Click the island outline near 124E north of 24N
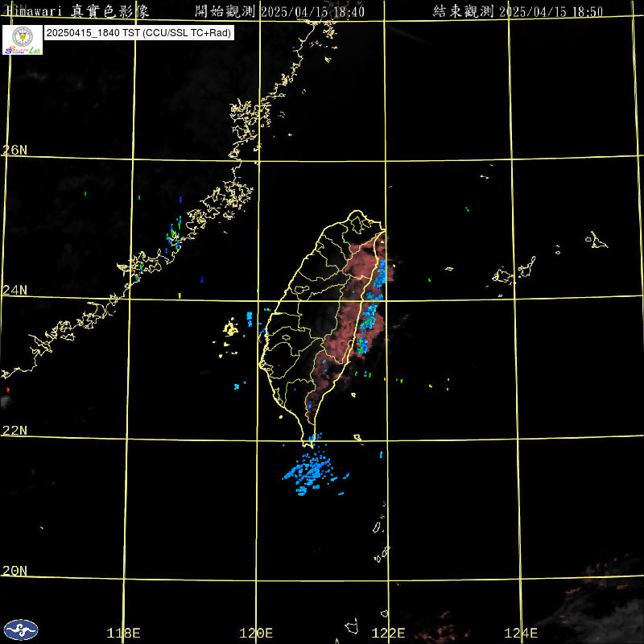The width and height of the screenshot is (644, 644). 597,239
